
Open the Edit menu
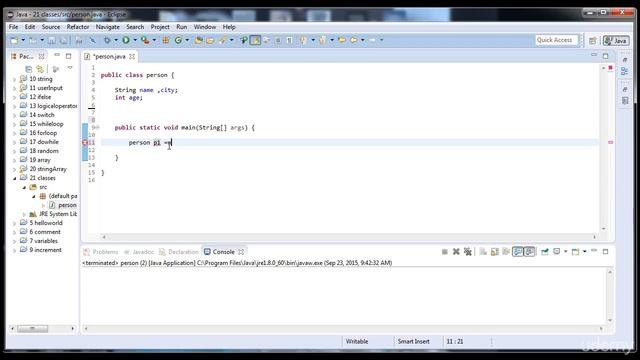click(x=30, y=27)
